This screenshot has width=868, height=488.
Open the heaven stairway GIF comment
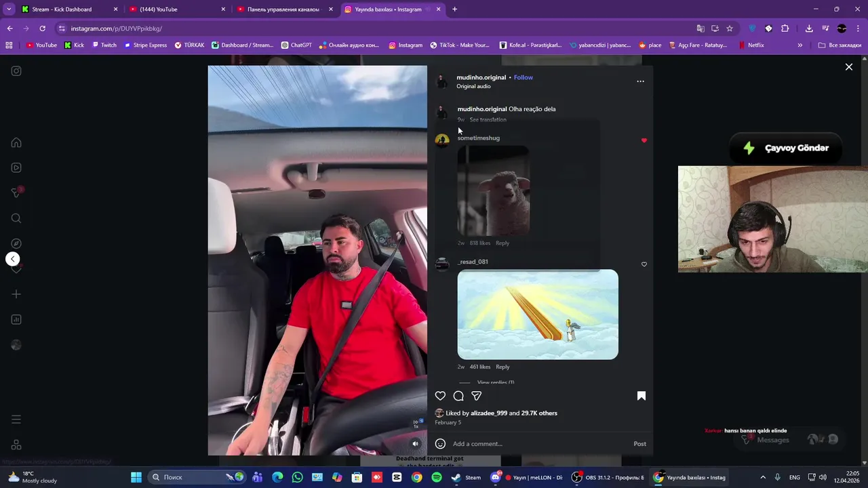pyautogui.click(x=538, y=314)
